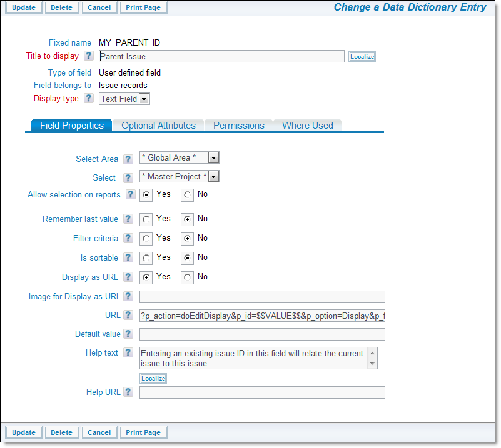This screenshot has height=448, width=501.
Task: Open the Master Project select dropdown
Action: 213,177
